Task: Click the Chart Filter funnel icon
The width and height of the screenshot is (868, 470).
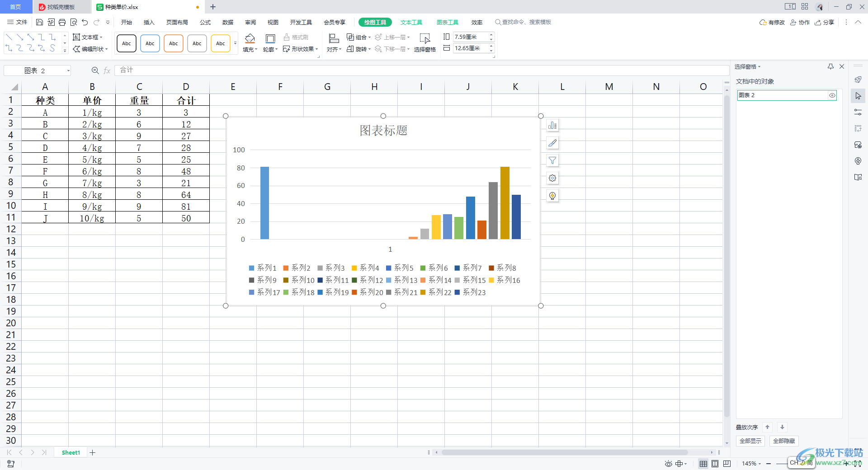Action: pos(552,160)
